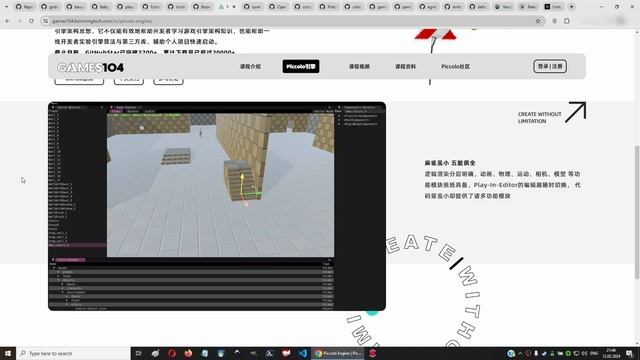Open the 课程介绍 navigation item
Image resolution: width=640 pixels, height=360 pixels.
[250, 67]
